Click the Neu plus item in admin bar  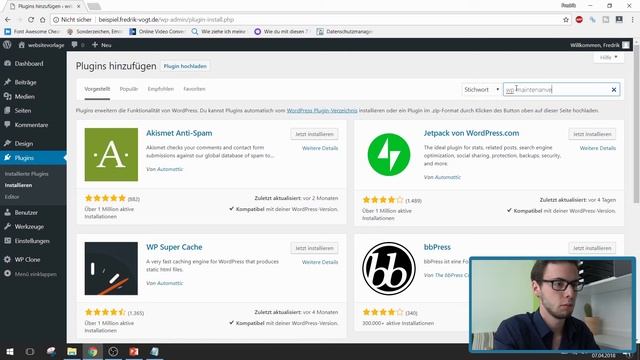(102, 45)
